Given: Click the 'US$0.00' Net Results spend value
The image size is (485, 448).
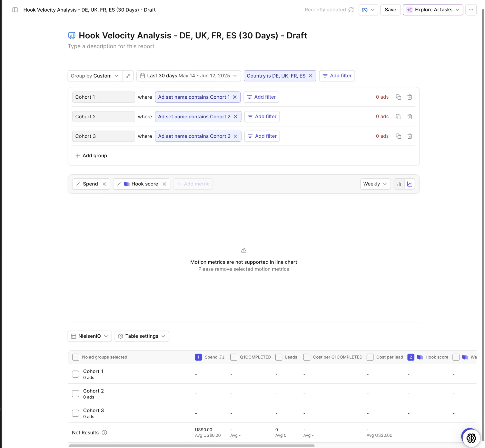Looking at the screenshot, I should (203, 430).
